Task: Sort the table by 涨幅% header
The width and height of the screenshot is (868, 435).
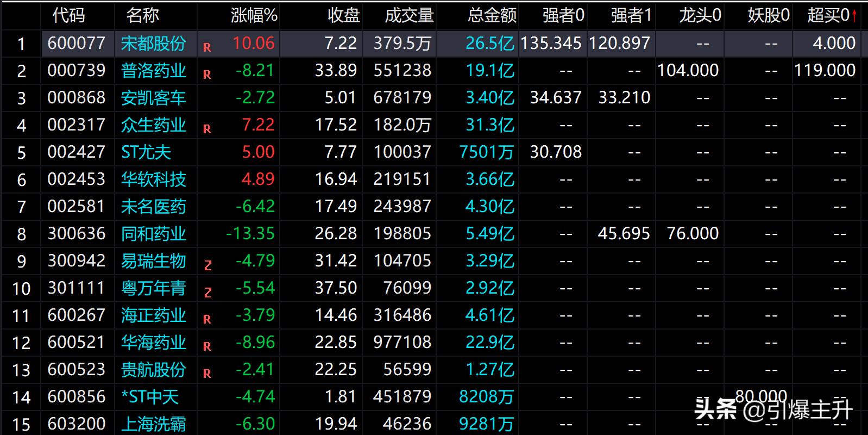Action: (254, 15)
